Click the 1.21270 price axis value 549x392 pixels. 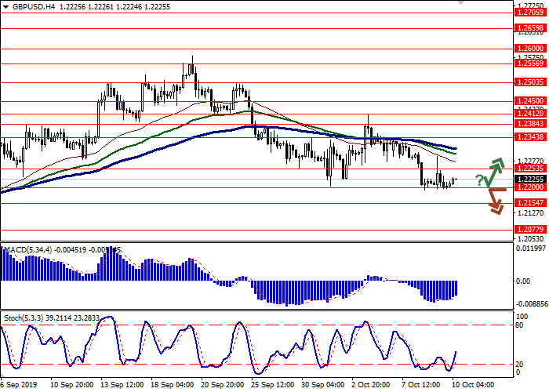click(x=530, y=212)
